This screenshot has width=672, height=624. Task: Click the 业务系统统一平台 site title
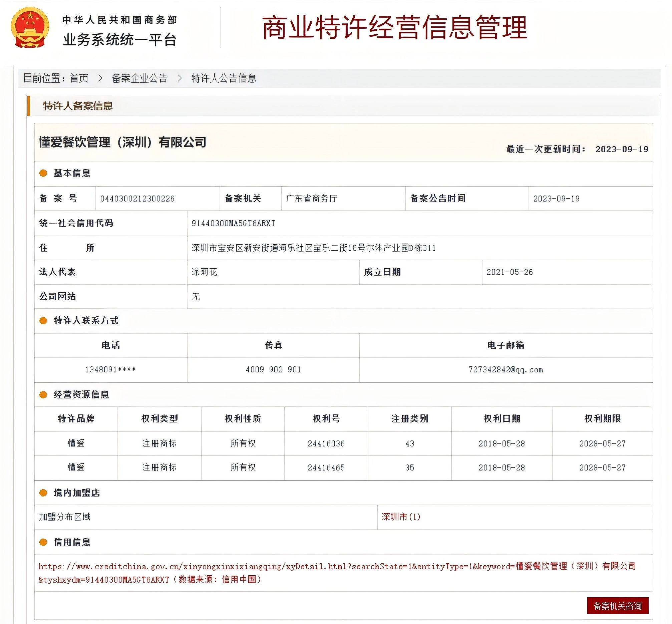120,40
